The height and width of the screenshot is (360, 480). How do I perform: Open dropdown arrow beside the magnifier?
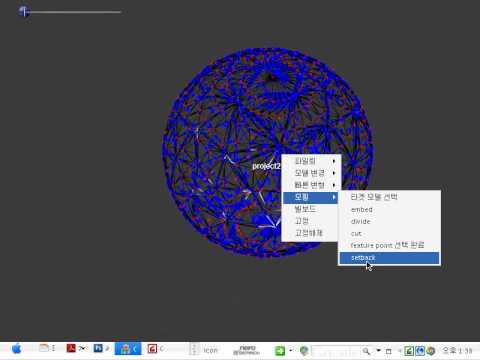378,350
